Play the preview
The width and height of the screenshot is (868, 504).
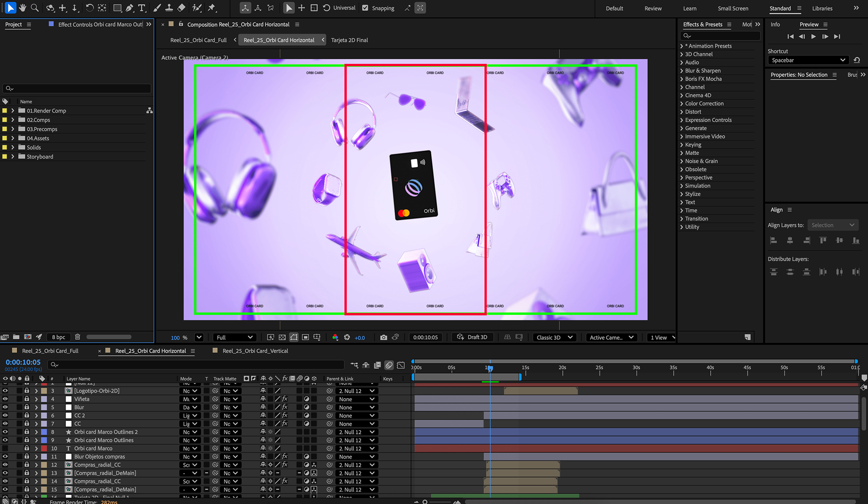[813, 37]
